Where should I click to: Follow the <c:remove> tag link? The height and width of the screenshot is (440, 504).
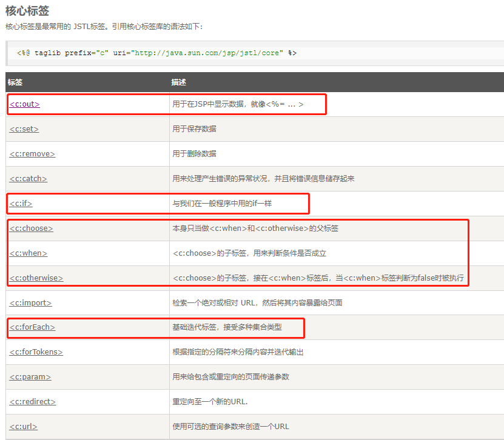[x=32, y=154]
